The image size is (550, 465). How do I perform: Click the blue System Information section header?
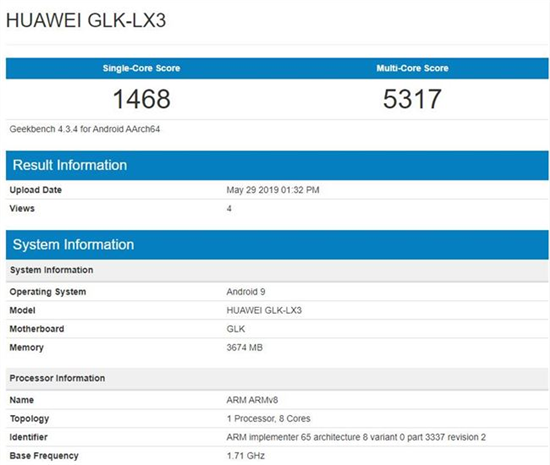[277, 245]
